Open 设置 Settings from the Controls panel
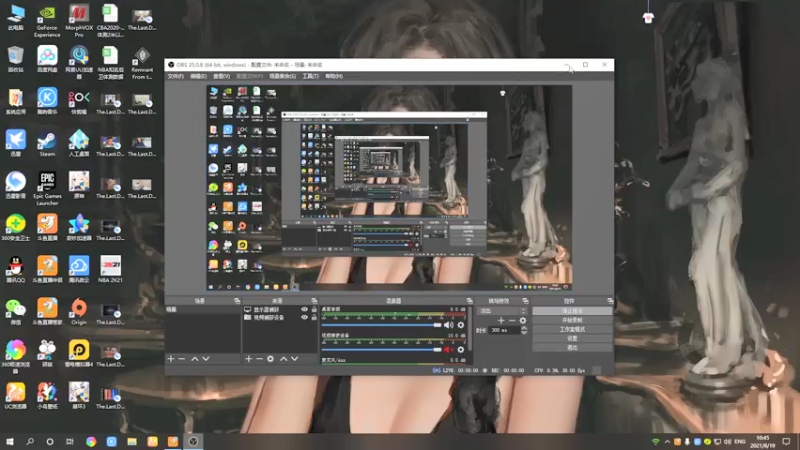This screenshot has width=800, height=450. tap(572, 338)
